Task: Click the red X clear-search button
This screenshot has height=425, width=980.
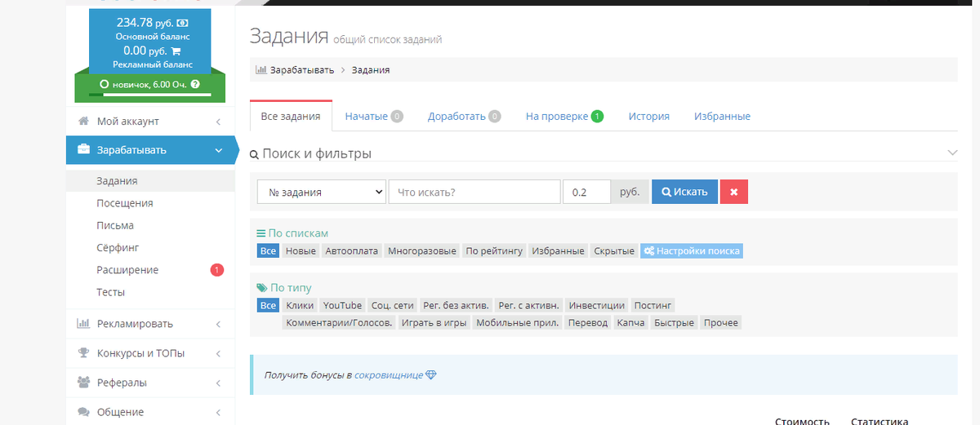Action: point(733,192)
